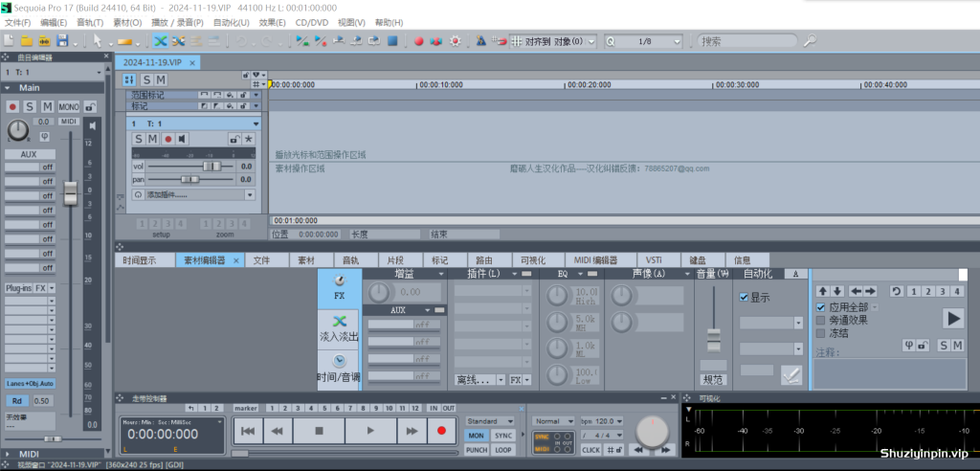This screenshot has width=980, height=471.
Task: Create a new project with the blank page icon
Action: 9,40
